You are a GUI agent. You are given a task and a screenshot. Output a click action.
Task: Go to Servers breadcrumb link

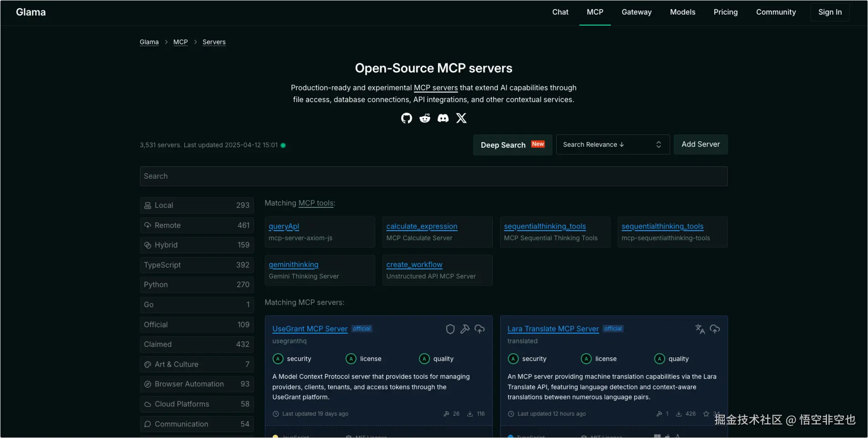(x=214, y=42)
